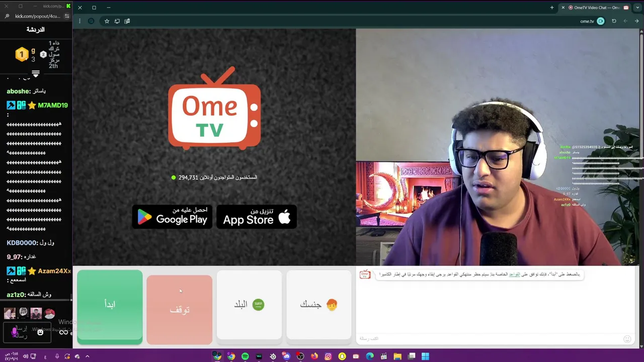This screenshot has width=644, height=362.
Task: Open the emoji picker in OmeTV chat
Action: click(627, 339)
